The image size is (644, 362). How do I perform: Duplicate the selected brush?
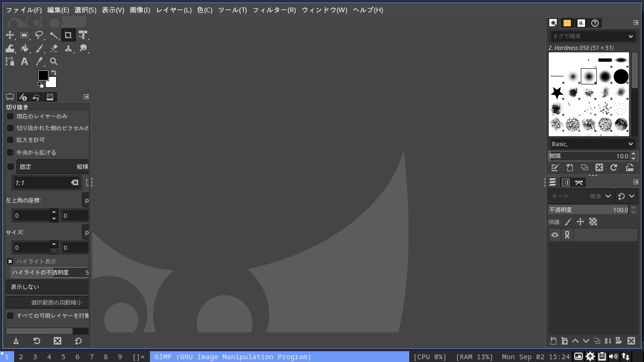coord(585,167)
